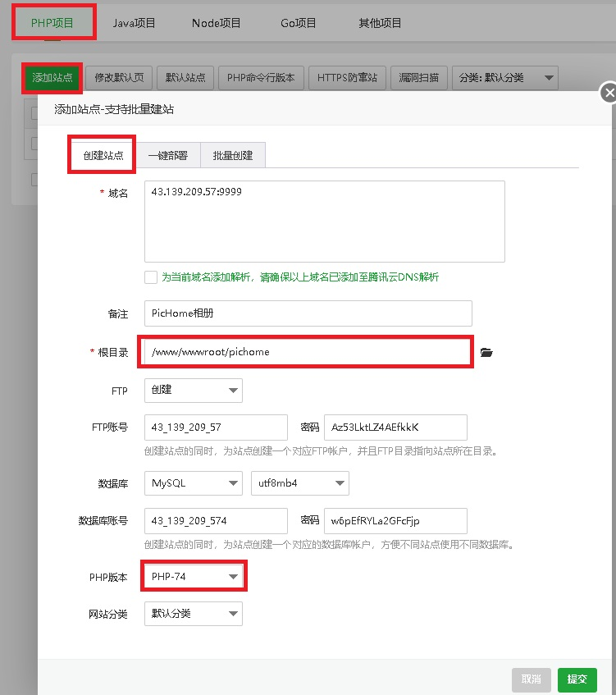Switch to PHP项目 tab
The image size is (616, 695).
coord(52,23)
